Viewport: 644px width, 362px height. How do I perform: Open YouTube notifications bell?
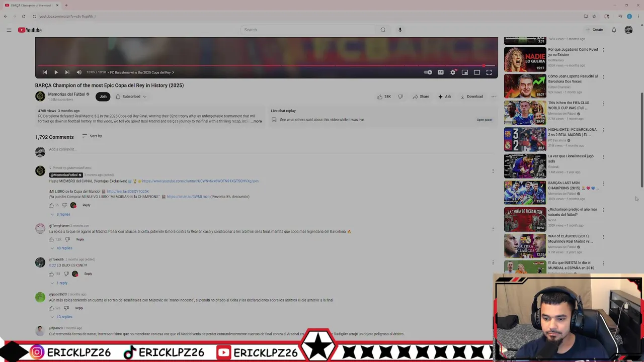click(614, 30)
